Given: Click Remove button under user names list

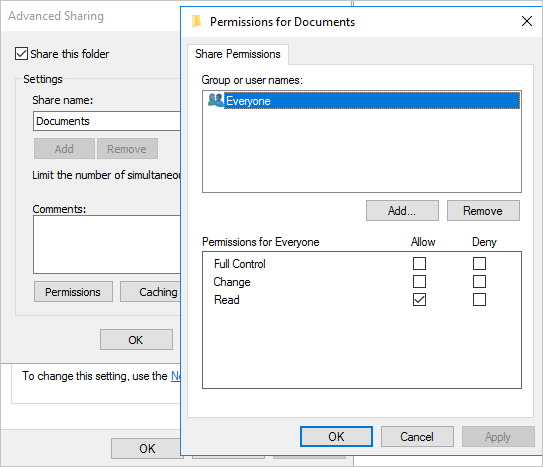Looking at the screenshot, I should 483,210.
